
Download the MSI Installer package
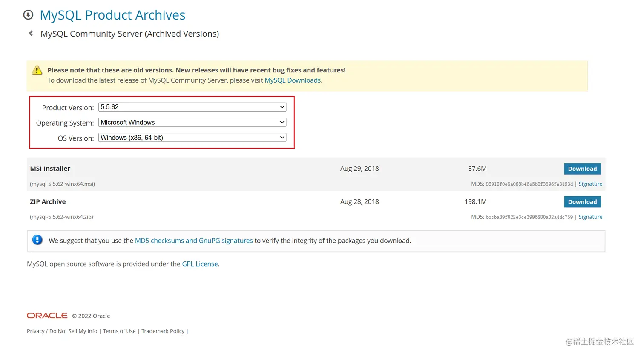[x=582, y=169]
